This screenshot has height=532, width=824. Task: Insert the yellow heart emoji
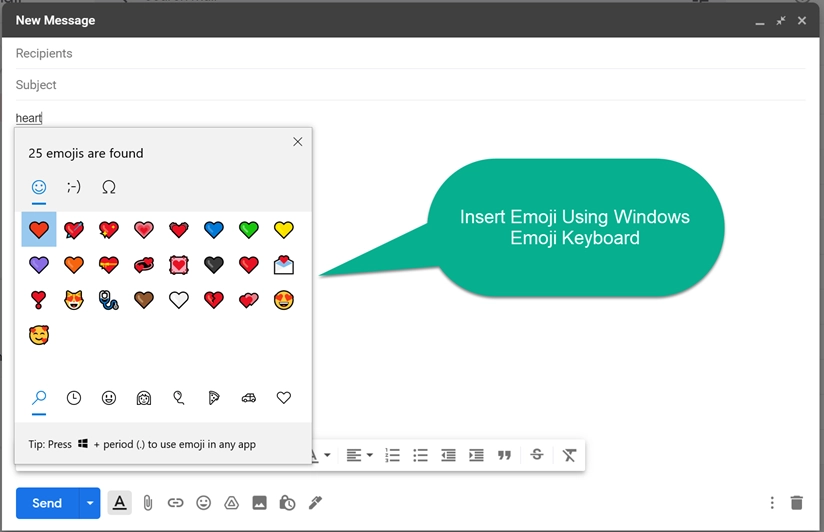[x=284, y=230]
